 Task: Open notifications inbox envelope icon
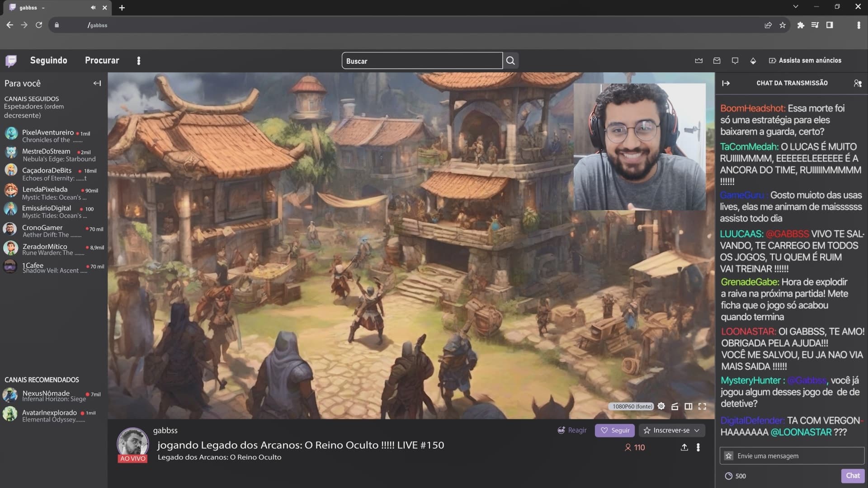tap(717, 61)
